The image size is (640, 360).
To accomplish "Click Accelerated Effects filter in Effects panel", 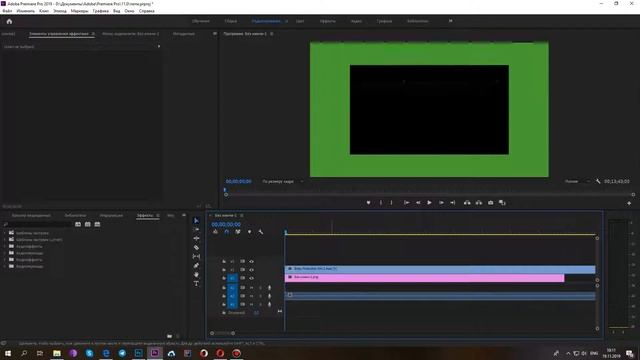I will pos(78,224).
